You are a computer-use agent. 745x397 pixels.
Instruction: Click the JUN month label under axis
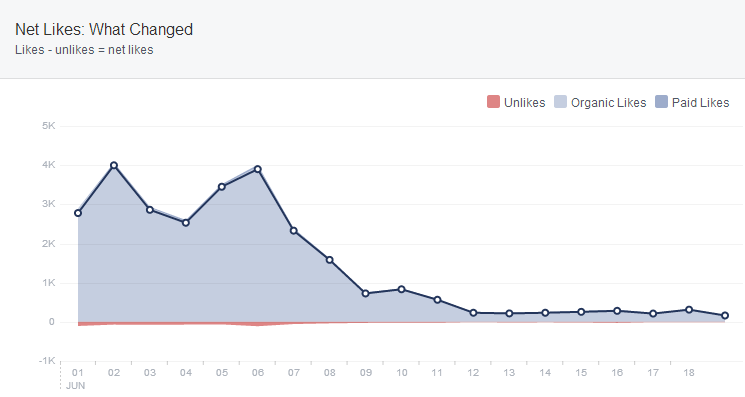(76, 386)
